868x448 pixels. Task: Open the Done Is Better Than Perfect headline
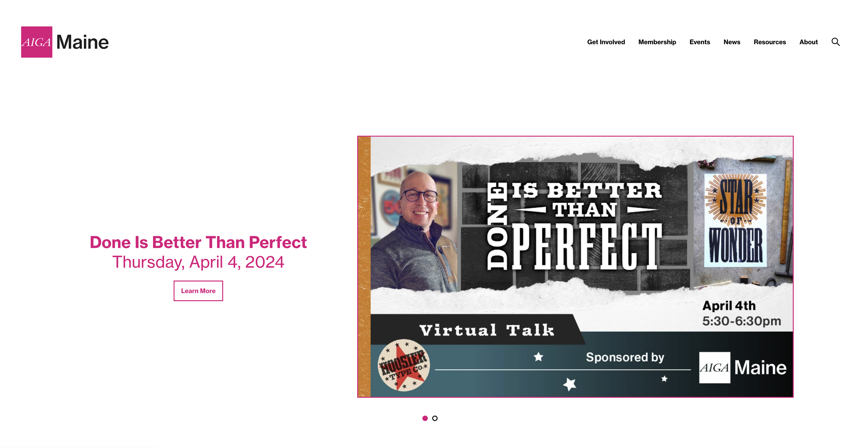198,242
